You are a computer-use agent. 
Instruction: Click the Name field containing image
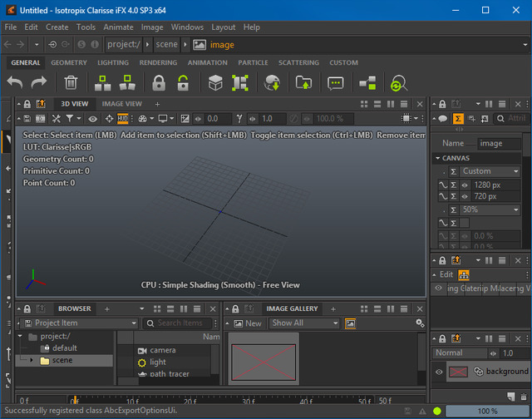[x=499, y=143]
